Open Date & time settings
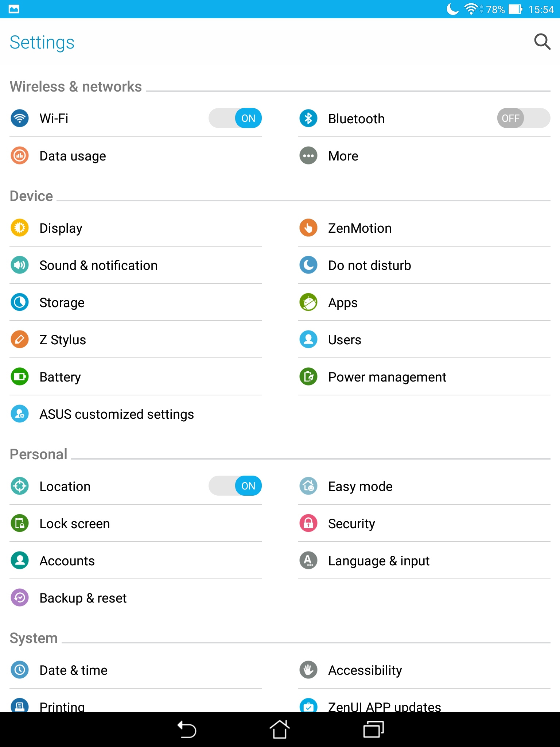The width and height of the screenshot is (560, 747). pos(136,670)
